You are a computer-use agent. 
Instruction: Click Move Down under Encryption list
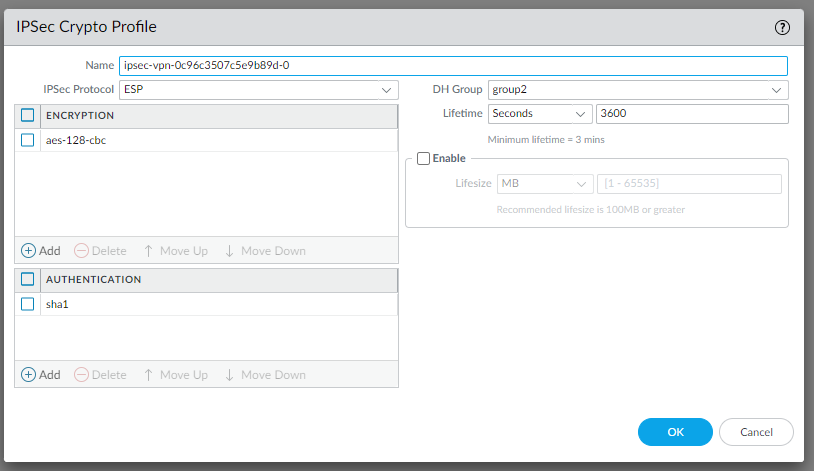click(x=264, y=250)
